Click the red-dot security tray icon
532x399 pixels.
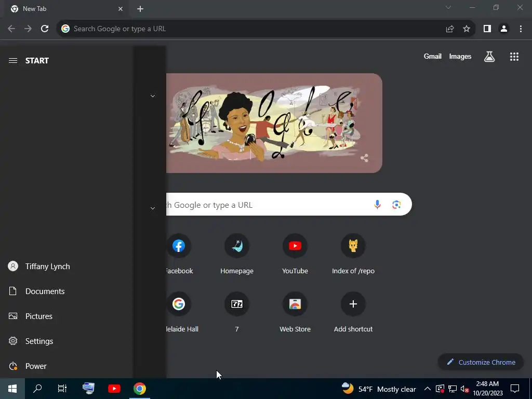point(440,389)
